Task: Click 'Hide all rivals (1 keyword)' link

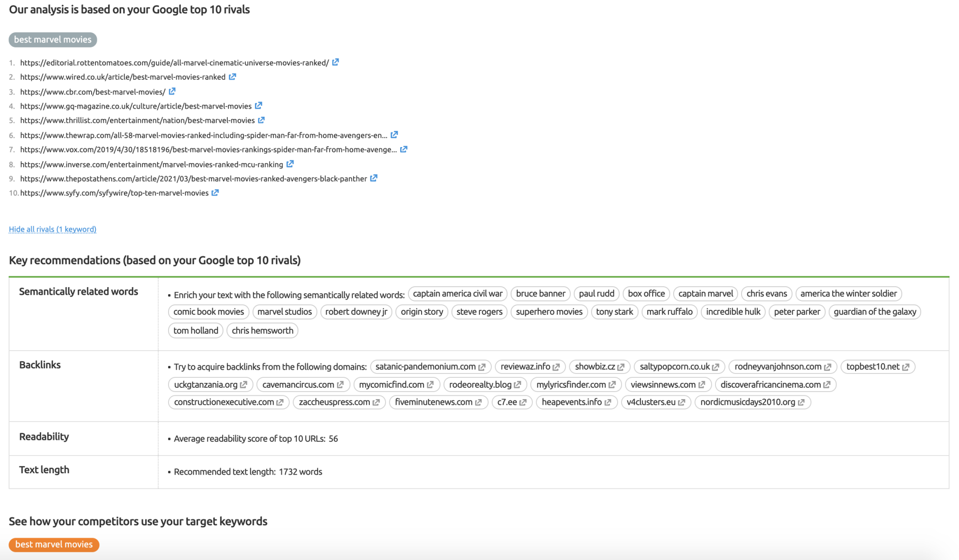Action: 53,229
